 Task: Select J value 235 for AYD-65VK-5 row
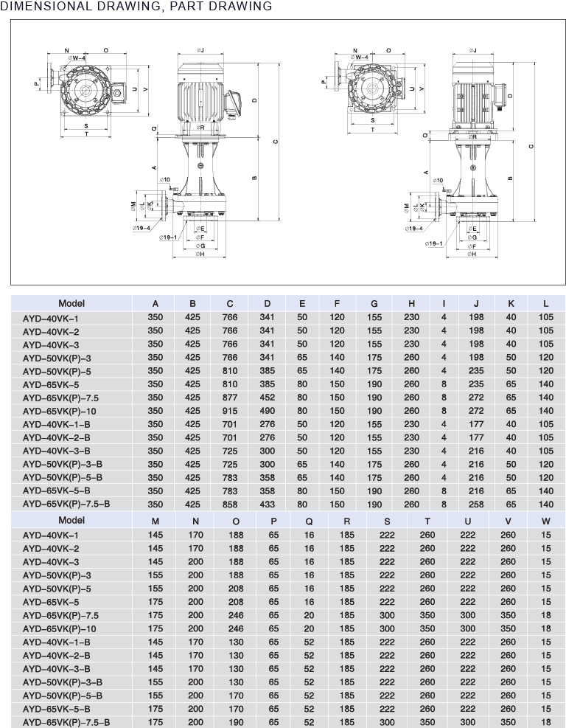click(x=477, y=384)
